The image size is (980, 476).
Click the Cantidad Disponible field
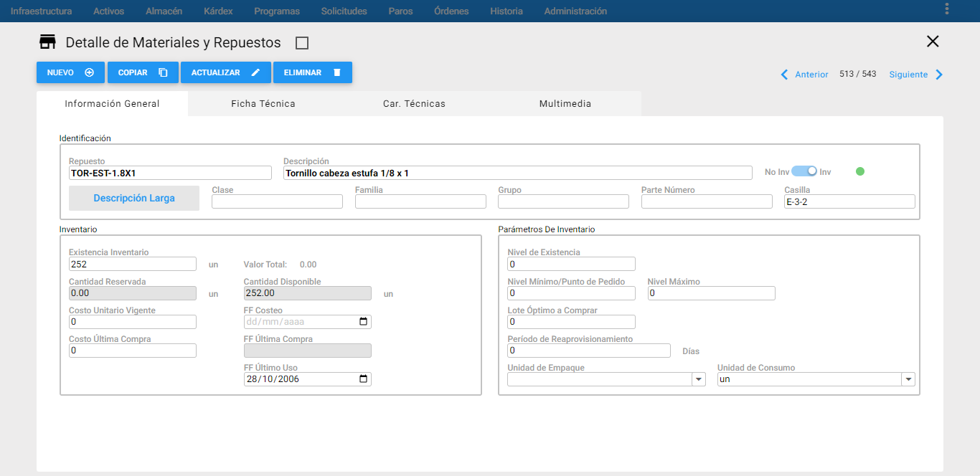pyautogui.click(x=308, y=292)
